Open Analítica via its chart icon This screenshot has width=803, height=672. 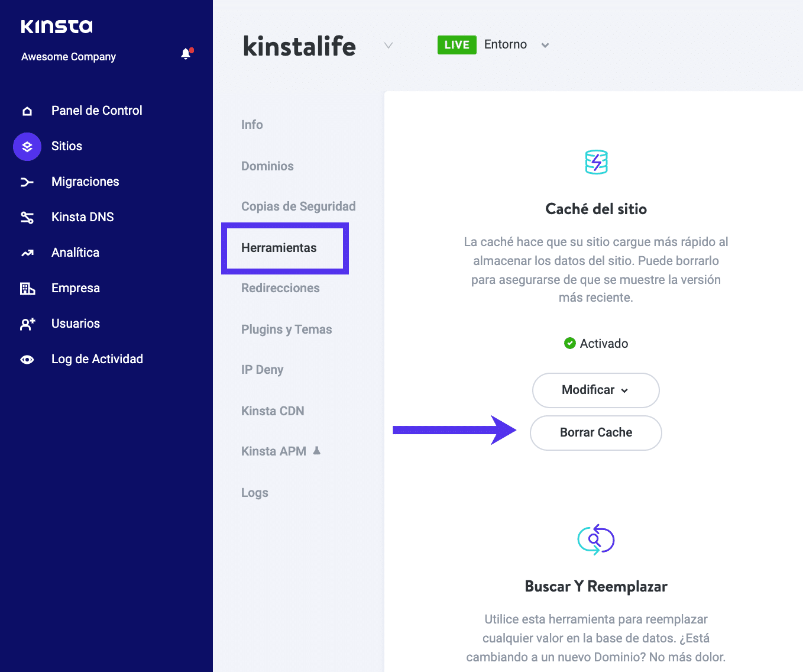click(x=27, y=253)
